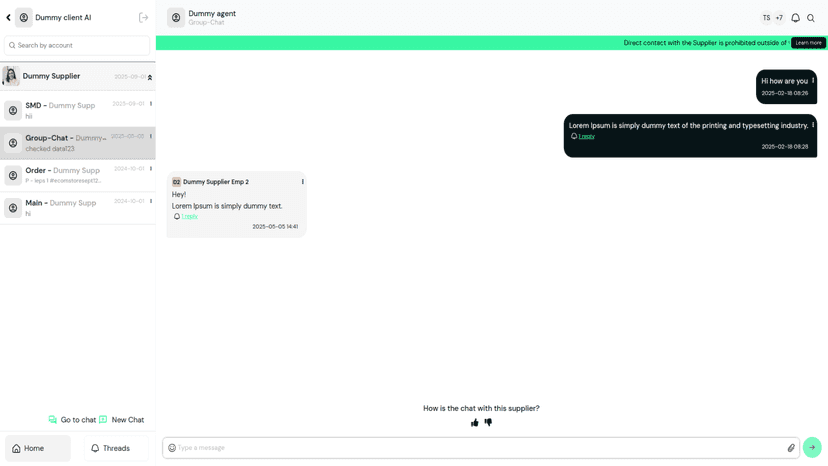Attach a file using the paperclip icon
Screen dimensions: 828x466
click(791, 448)
